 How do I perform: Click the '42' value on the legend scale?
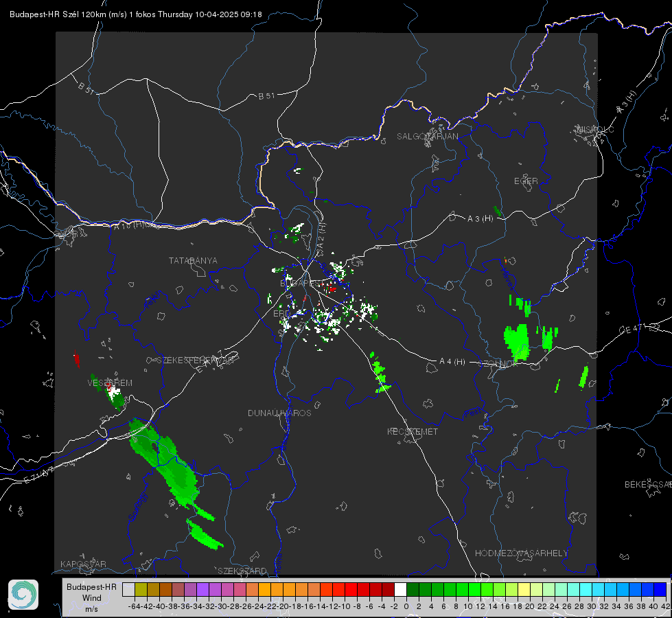point(665,606)
